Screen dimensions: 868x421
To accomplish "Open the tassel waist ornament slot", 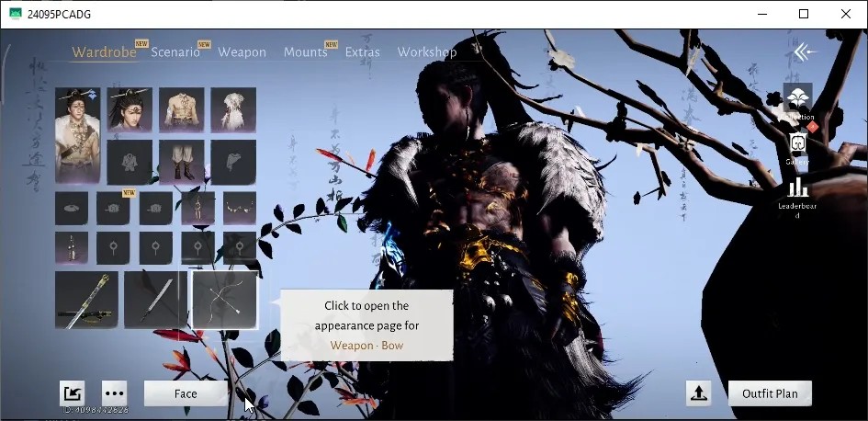I will 72,248.
